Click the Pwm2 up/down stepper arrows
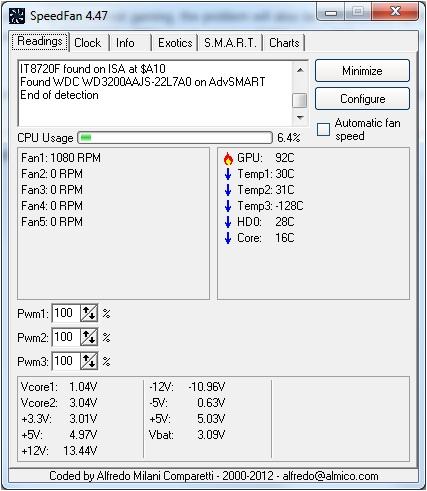Screen dimensions: 427x491 (89, 337)
